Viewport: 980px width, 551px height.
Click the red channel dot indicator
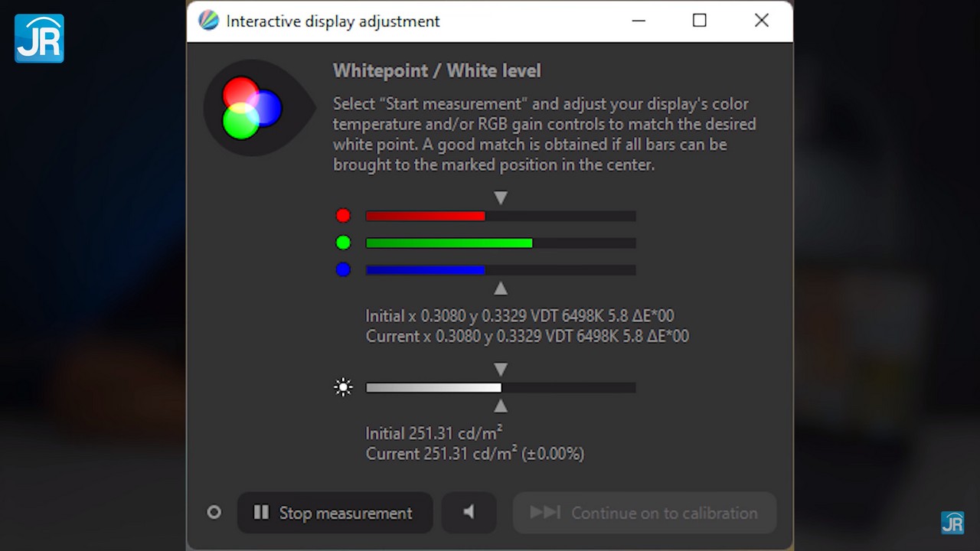tap(343, 216)
